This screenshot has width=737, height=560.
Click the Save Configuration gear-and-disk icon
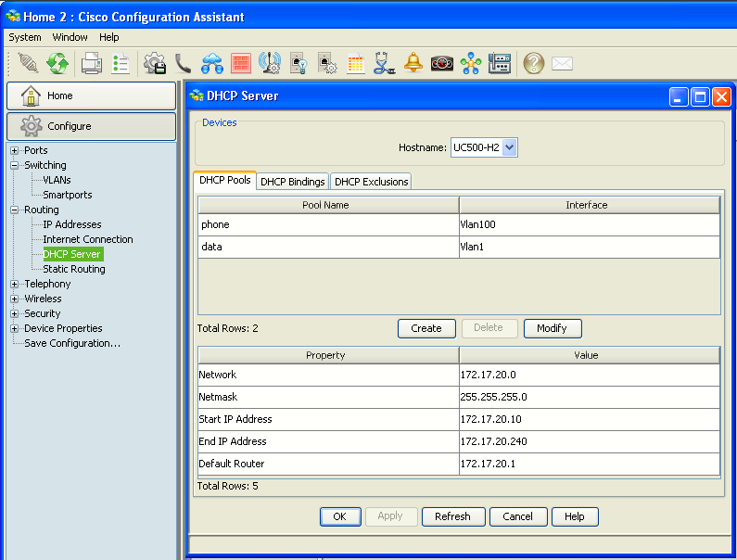coord(155,63)
